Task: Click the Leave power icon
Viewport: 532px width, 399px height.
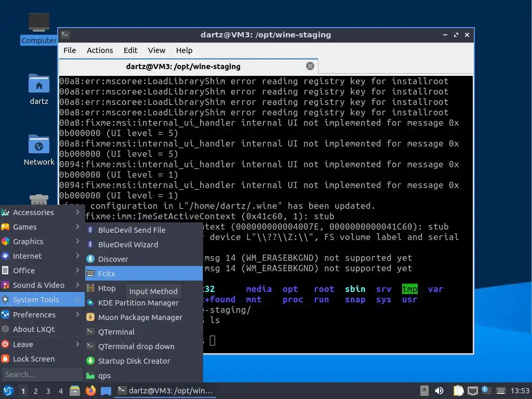Action: 5,344
